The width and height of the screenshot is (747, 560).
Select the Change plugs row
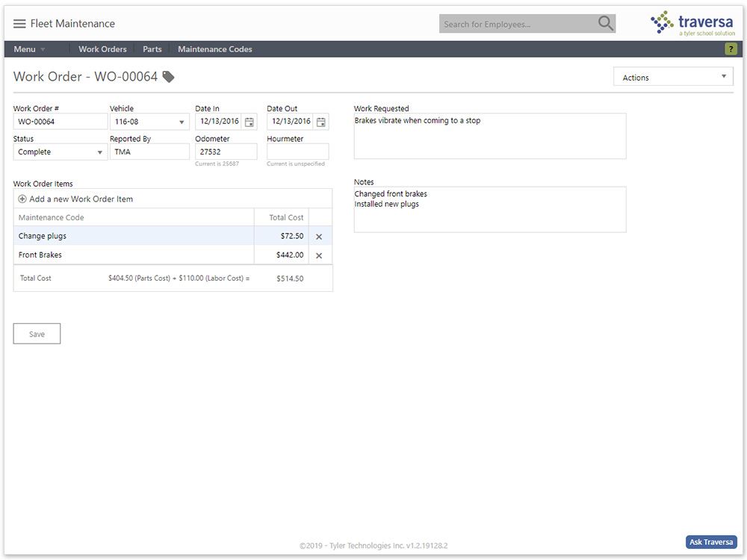(112, 235)
